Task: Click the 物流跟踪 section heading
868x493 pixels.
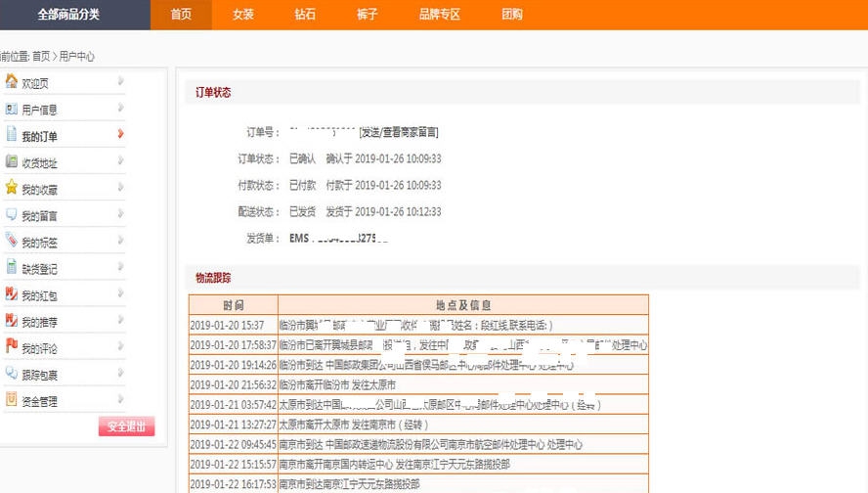Action: click(x=213, y=278)
